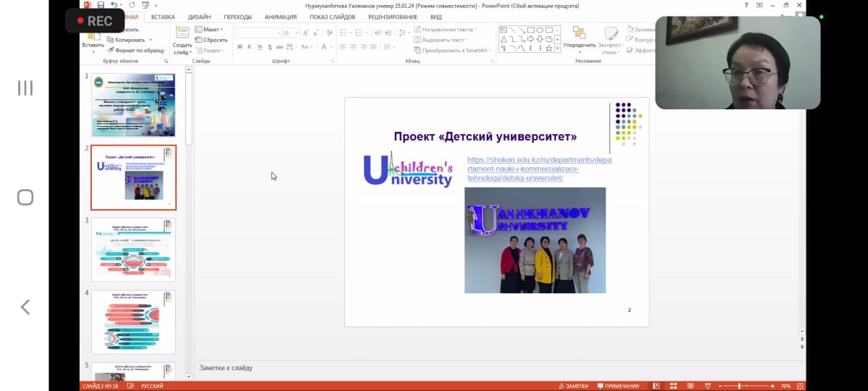The height and width of the screenshot is (391, 868).
Task: Open the Вставка (Insert) ribbon tab
Action: 163,17
